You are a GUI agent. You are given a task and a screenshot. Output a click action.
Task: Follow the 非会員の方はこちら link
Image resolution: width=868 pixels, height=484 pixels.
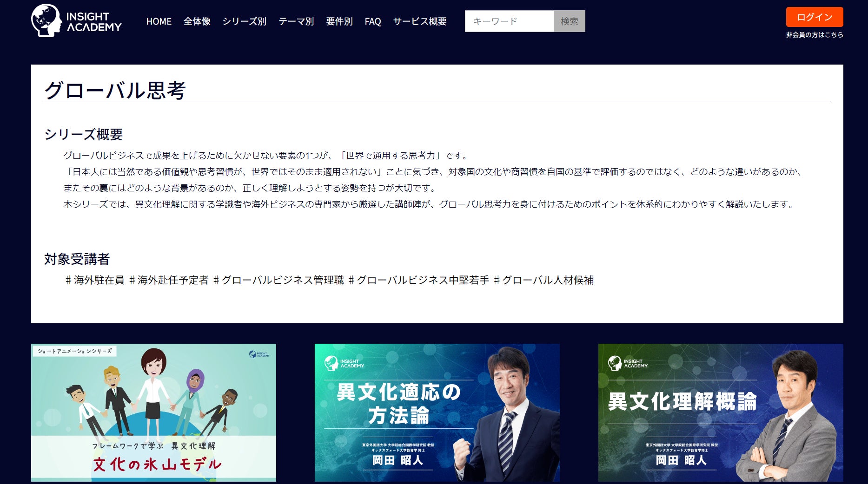(x=815, y=35)
